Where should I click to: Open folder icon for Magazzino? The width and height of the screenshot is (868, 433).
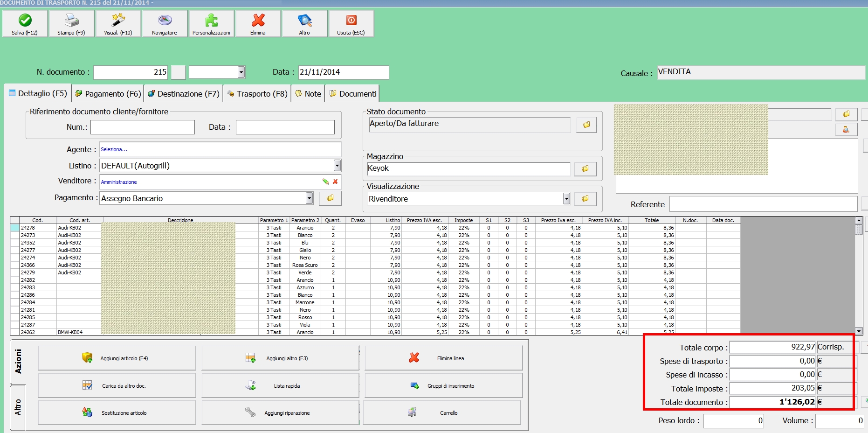coord(585,168)
